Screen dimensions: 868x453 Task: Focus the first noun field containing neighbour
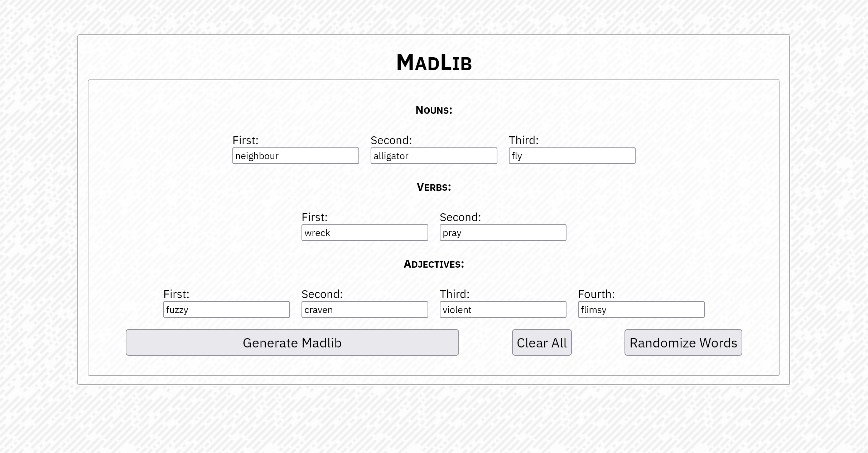pos(295,156)
